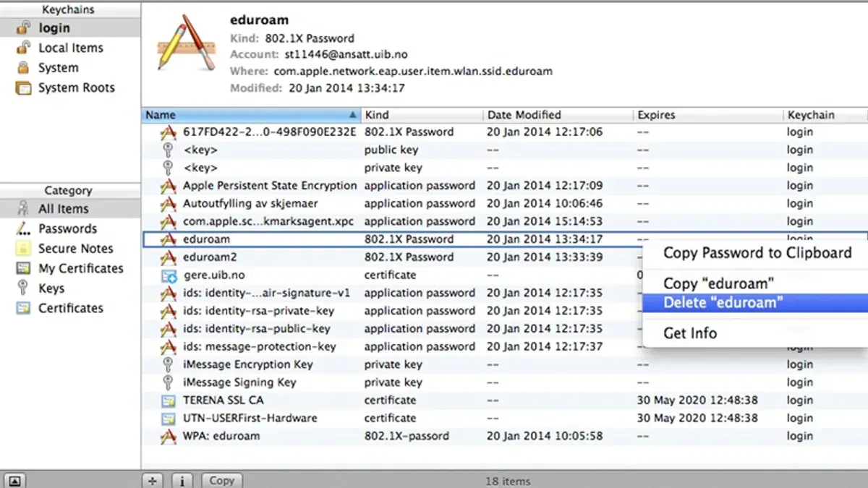The height and width of the screenshot is (488, 868).
Task: Click the My Certificates icon
Action: click(23, 268)
